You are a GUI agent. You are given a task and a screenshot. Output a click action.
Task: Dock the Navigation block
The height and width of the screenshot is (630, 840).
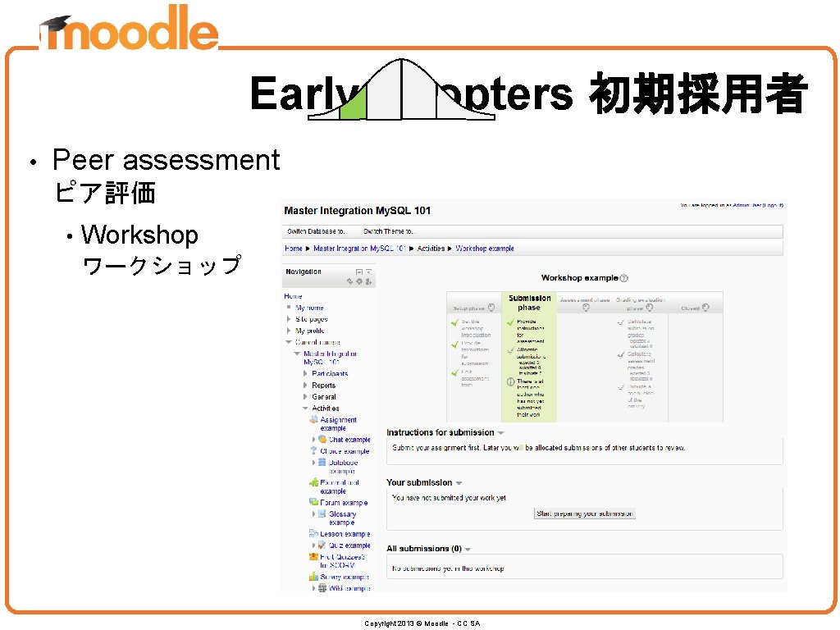(368, 272)
